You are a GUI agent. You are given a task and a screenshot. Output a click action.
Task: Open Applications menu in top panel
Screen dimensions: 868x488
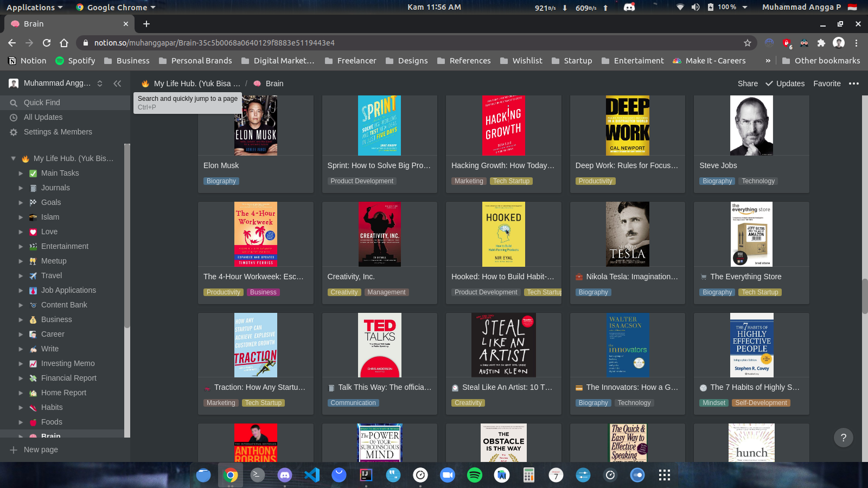35,7
